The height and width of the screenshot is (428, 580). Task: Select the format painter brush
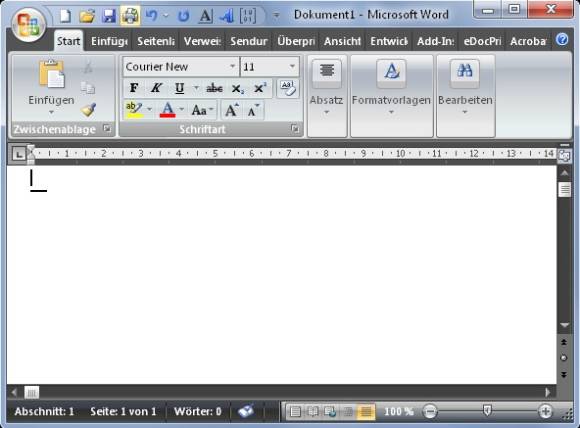pos(88,109)
